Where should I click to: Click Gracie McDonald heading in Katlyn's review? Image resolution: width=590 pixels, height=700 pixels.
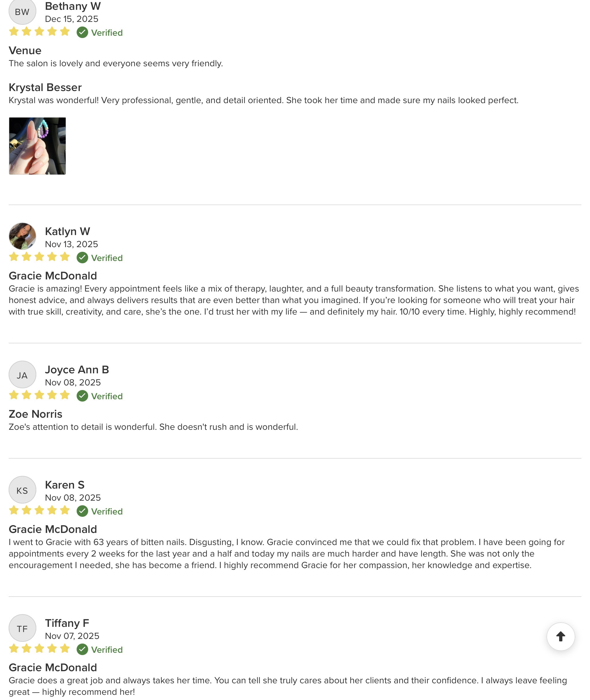pyautogui.click(x=53, y=276)
